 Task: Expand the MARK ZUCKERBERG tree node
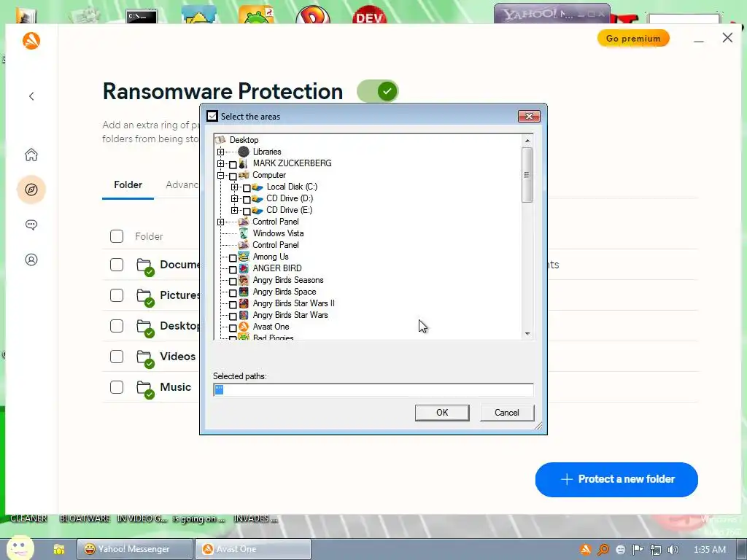coord(220,163)
